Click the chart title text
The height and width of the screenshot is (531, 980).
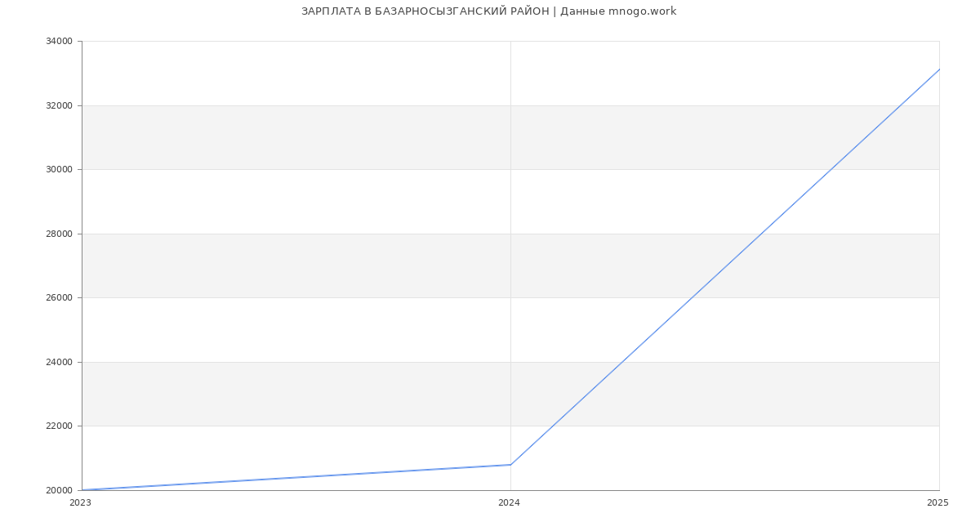click(488, 11)
